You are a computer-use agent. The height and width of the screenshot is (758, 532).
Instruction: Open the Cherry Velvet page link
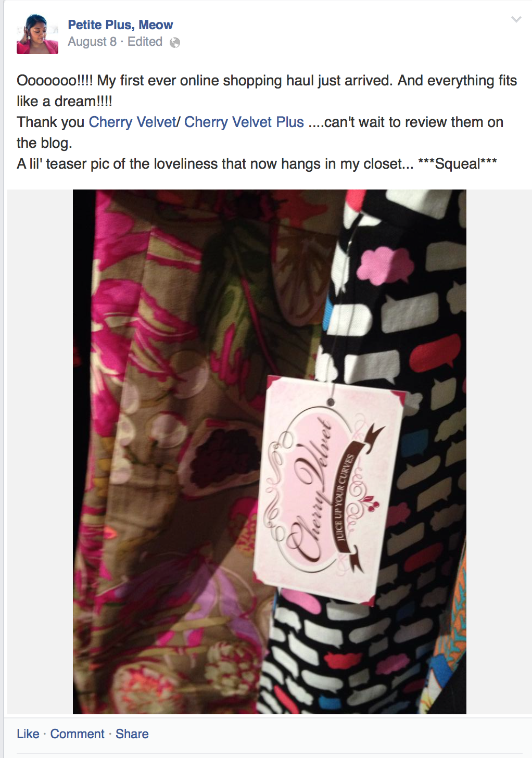tap(132, 122)
